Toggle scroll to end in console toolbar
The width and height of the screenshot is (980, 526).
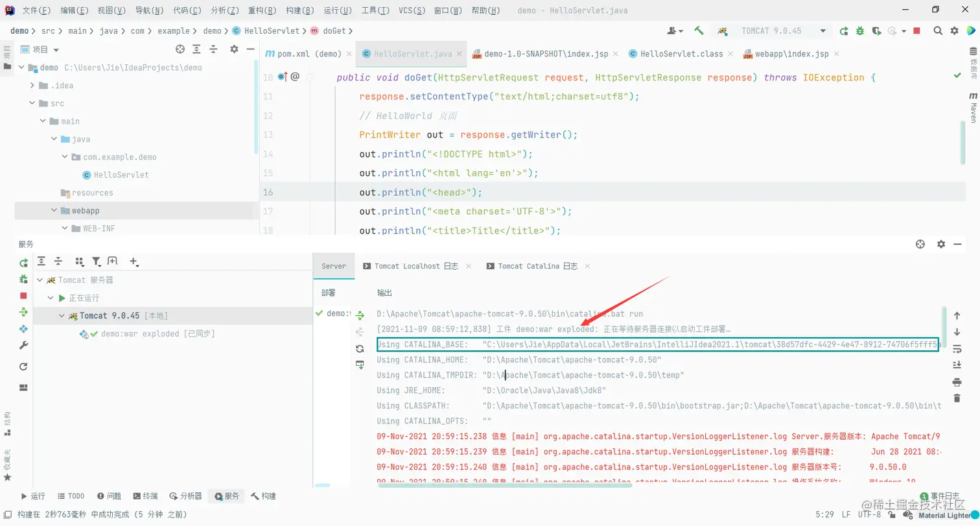click(957, 365)
